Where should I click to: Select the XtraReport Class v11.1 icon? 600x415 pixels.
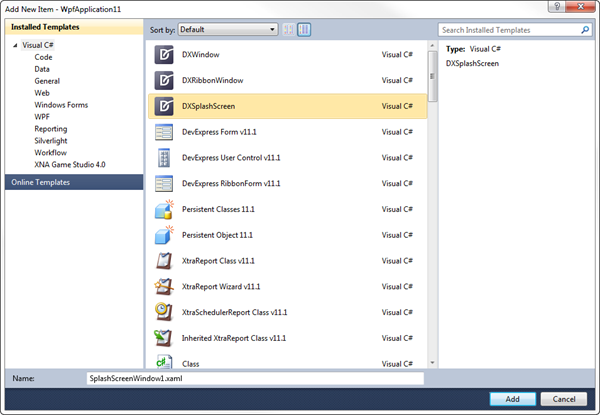point(164,261)
